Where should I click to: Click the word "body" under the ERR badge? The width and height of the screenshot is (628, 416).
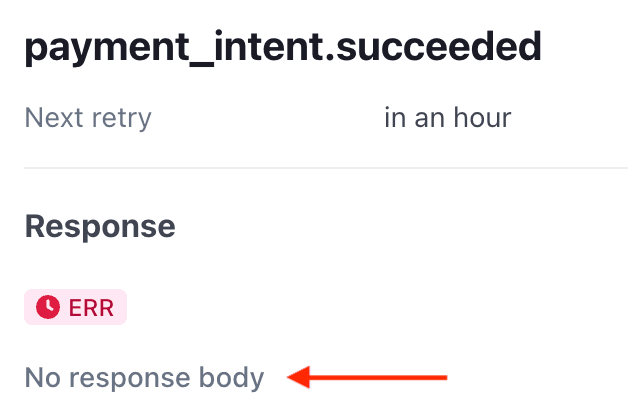click(231, 378)
